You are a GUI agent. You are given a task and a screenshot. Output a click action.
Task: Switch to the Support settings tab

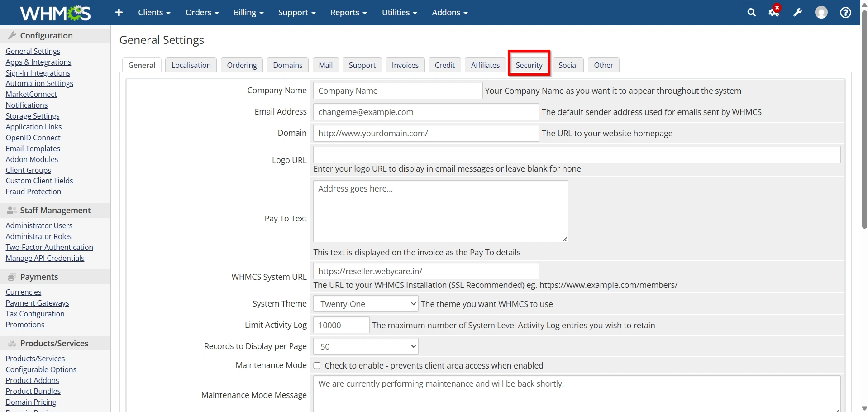[x=362, y=65]
